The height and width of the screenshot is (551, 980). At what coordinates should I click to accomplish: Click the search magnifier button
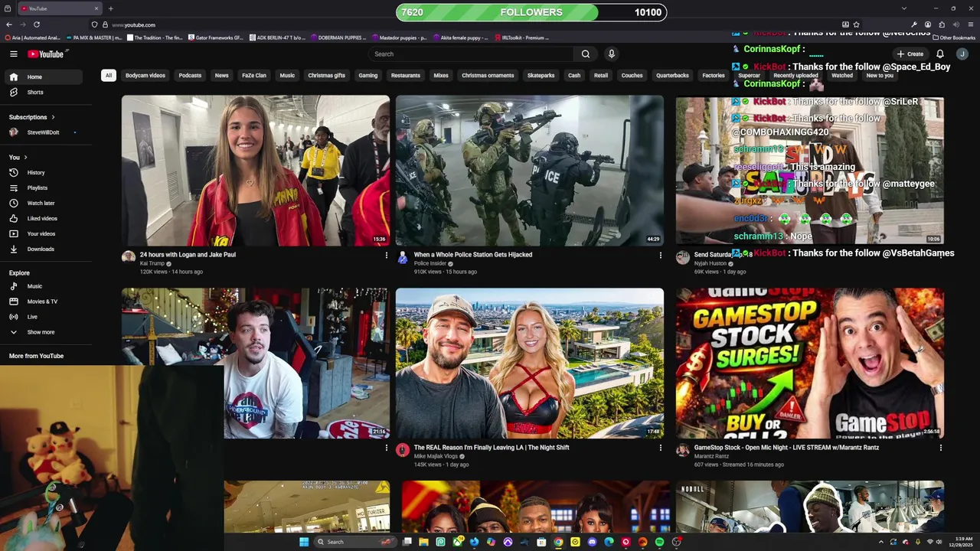pos(586,54)
